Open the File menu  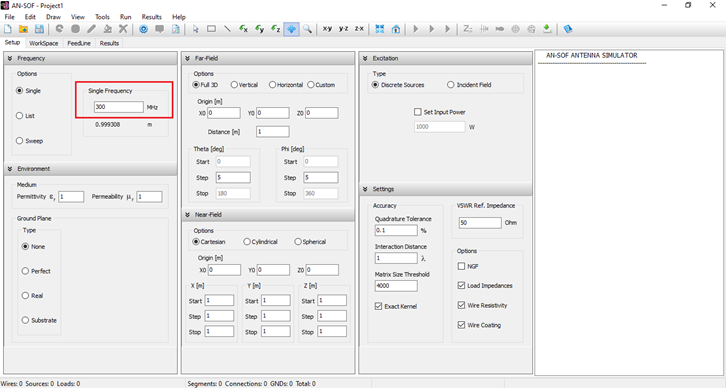click(10, 17)
